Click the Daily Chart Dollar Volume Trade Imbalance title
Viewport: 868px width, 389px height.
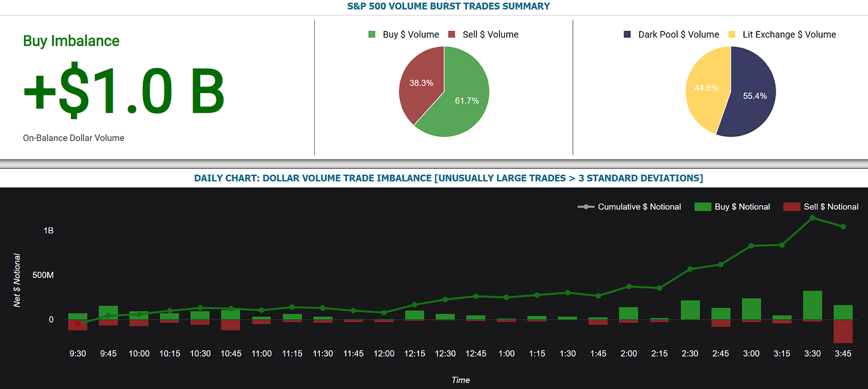point(448,178)
